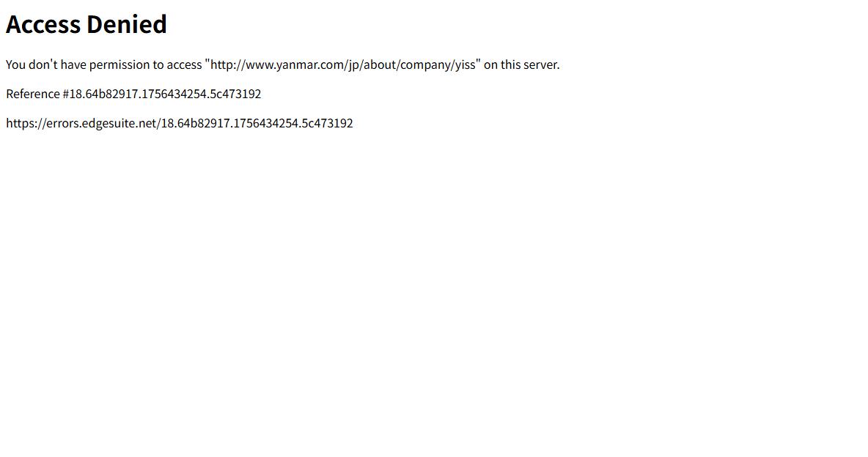
Task: Click the word "Reference" label
Action: 33,94
